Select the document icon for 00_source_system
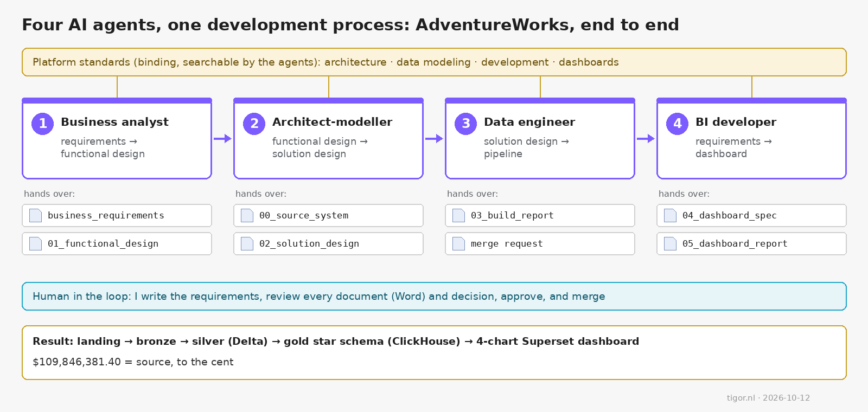 click(247, 215)
